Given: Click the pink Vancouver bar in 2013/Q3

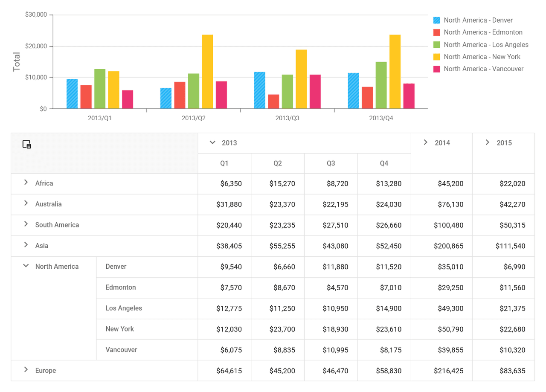Looking at the screenshot, I should (315, 92).
